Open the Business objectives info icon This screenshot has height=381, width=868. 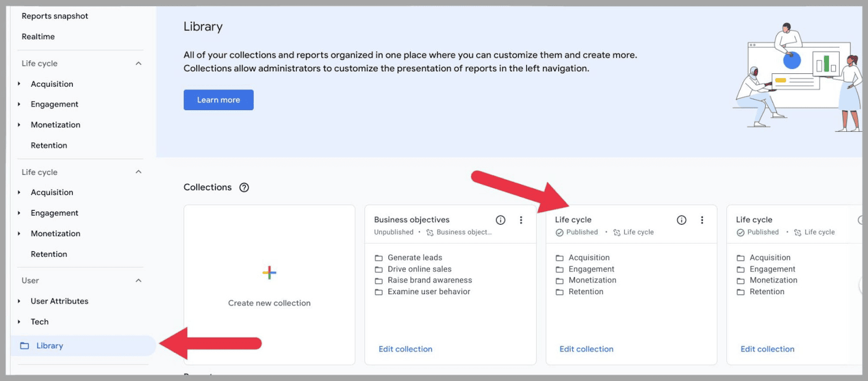500,220
